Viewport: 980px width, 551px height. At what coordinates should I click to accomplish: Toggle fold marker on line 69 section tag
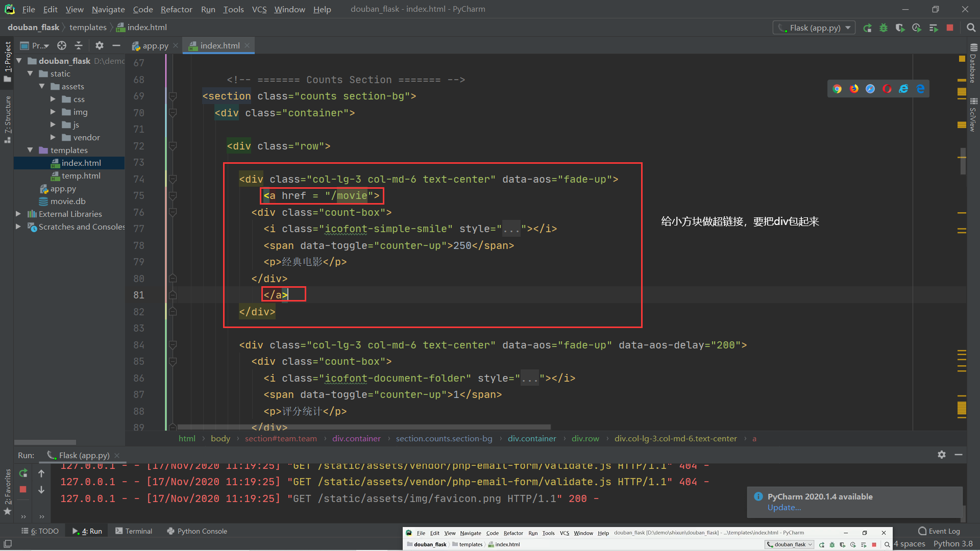(x=173, y=96)
